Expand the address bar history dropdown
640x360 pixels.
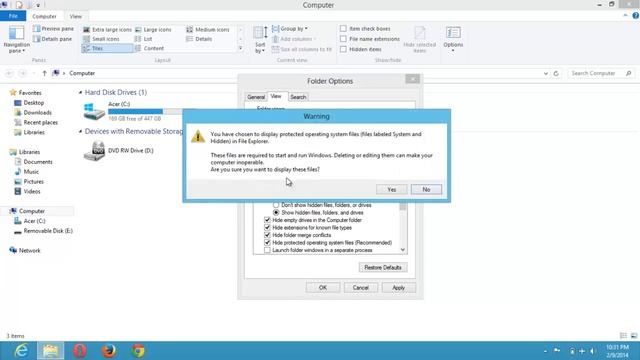tap(546, 73)
